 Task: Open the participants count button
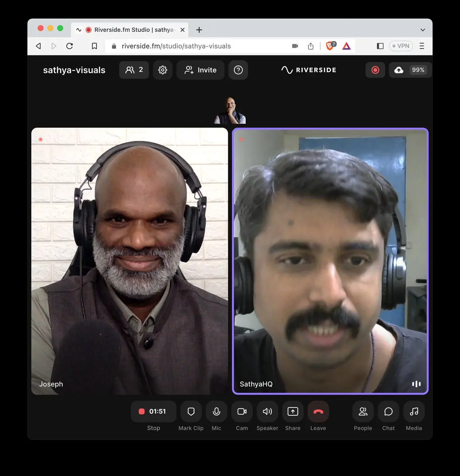pos(134,70)
